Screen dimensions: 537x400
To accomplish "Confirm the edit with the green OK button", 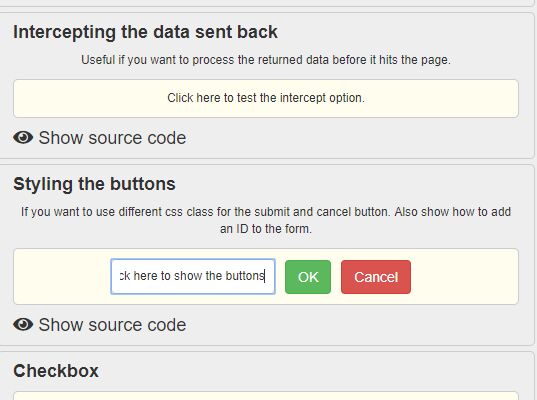I will pyautogui.click(x=308, y=277).
